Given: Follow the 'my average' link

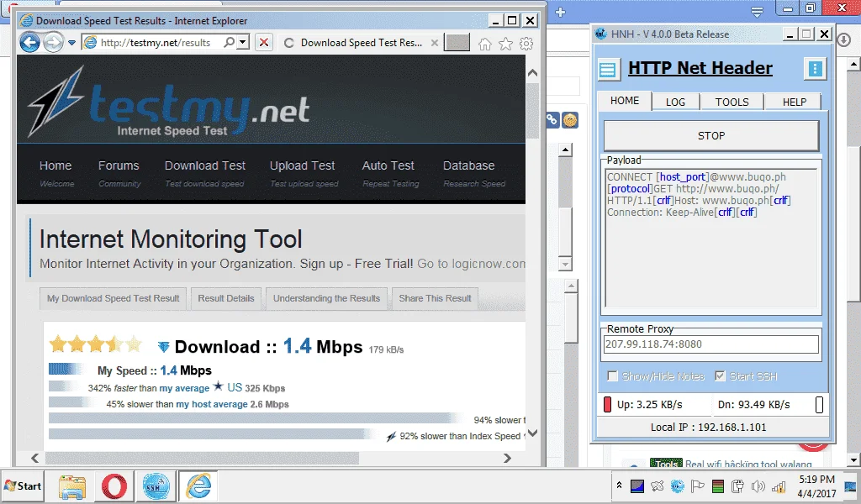Looking at the screenshot, I should [184, 388].
